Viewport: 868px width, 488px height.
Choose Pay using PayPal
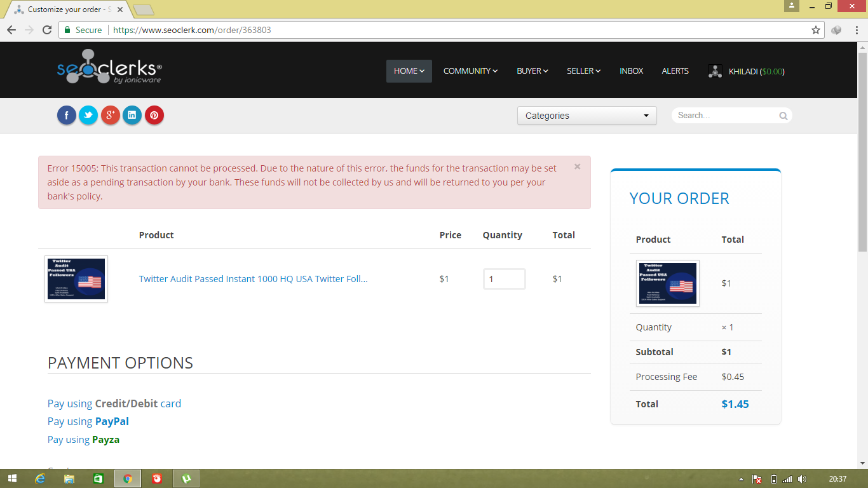click(x=88, y=421)
